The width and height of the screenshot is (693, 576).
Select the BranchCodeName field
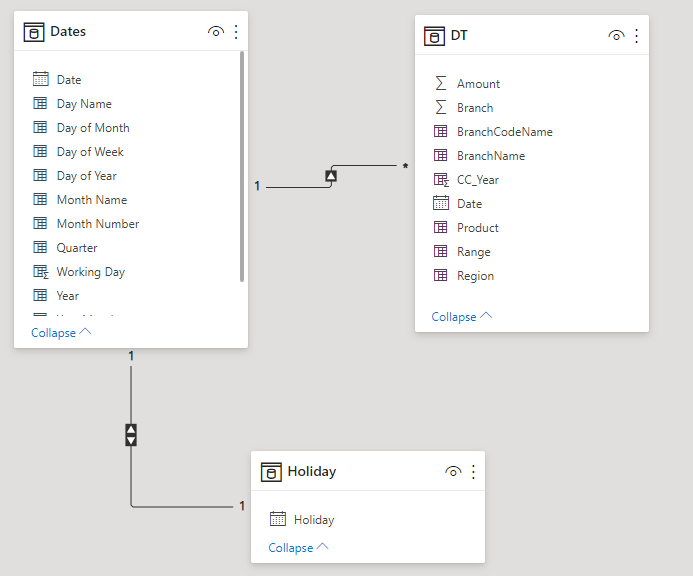tap(505, 132)
